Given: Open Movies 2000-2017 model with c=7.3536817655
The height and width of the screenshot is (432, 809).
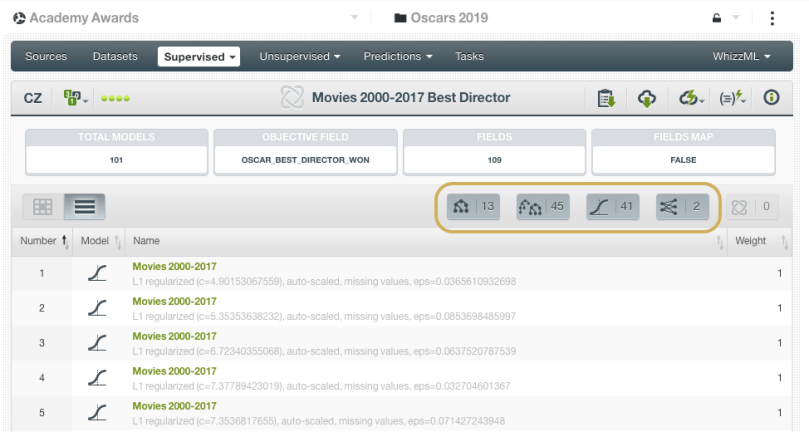Looking at the screenshot, I should click(x=174, y=406).
